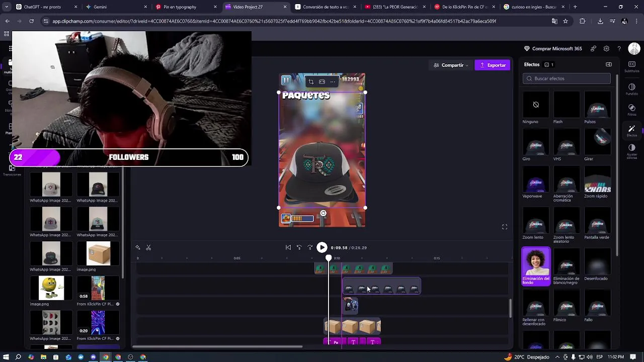Click the rewards coins icon
Image resolution: width=644 pixels, height=362 pixels.
[x=594, y=49]
